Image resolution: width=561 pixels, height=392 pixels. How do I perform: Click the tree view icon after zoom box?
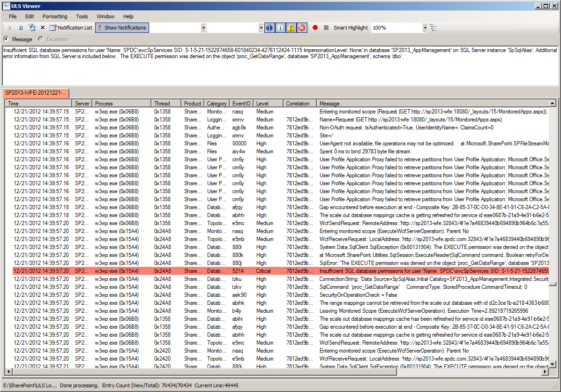(434, 28)
